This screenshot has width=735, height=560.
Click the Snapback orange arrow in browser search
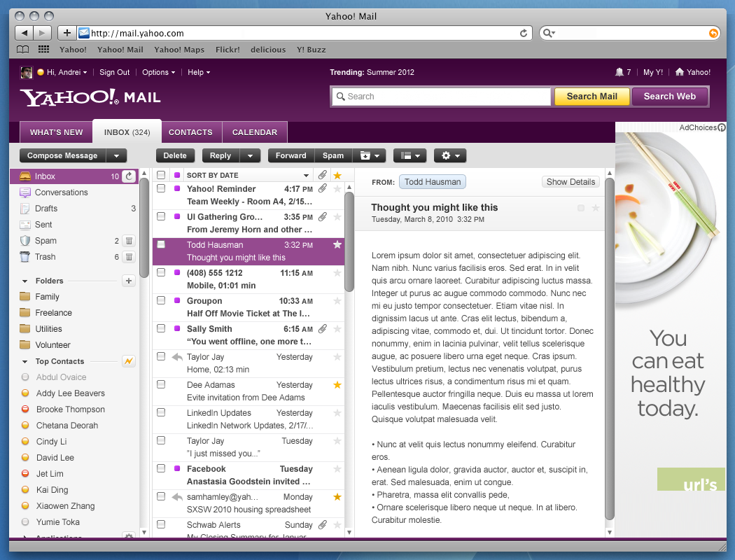tap(713, 33)
